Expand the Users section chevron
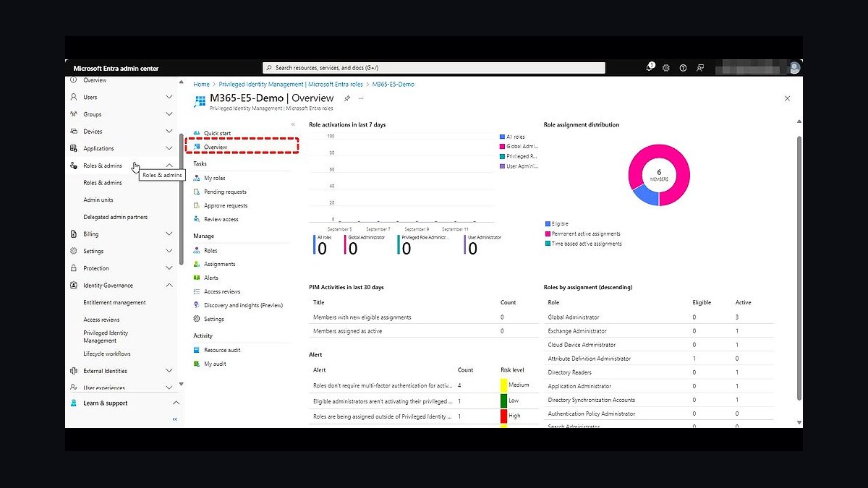The height and width of the screenshot is (488, 868). tap(169, 97)
